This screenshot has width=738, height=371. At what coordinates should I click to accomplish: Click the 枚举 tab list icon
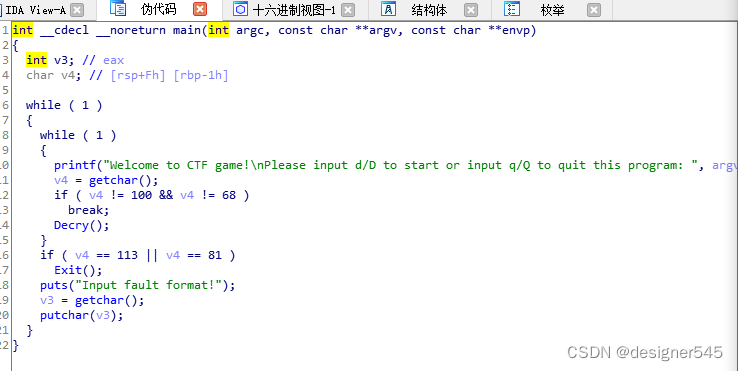tap(512, 9)
